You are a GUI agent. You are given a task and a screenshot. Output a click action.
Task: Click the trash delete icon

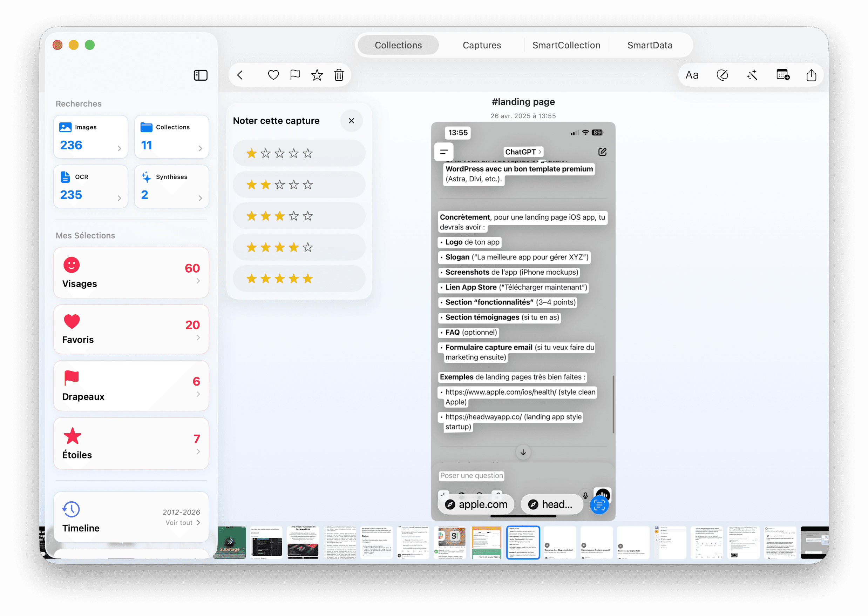click(x=339, y=75)
